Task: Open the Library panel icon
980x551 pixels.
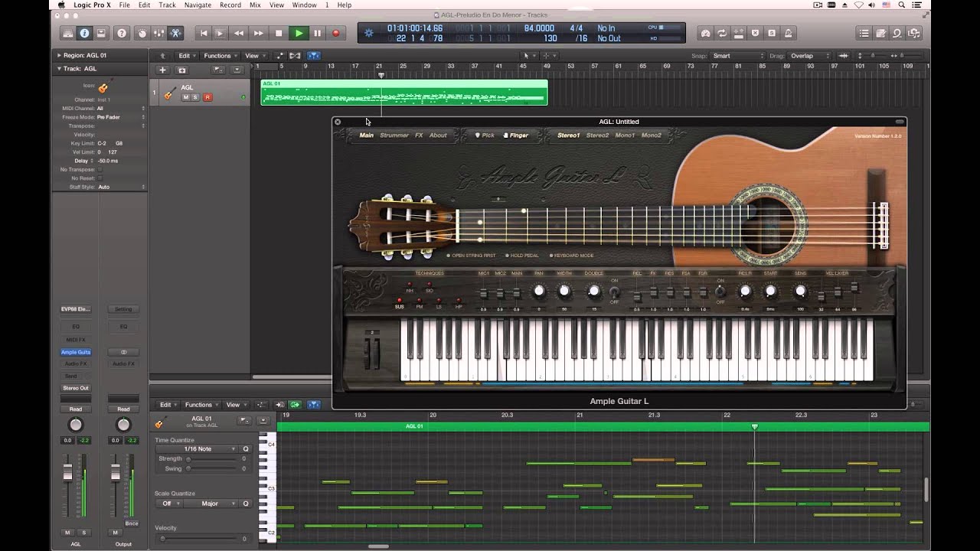Action: click(x=67, y=33)
